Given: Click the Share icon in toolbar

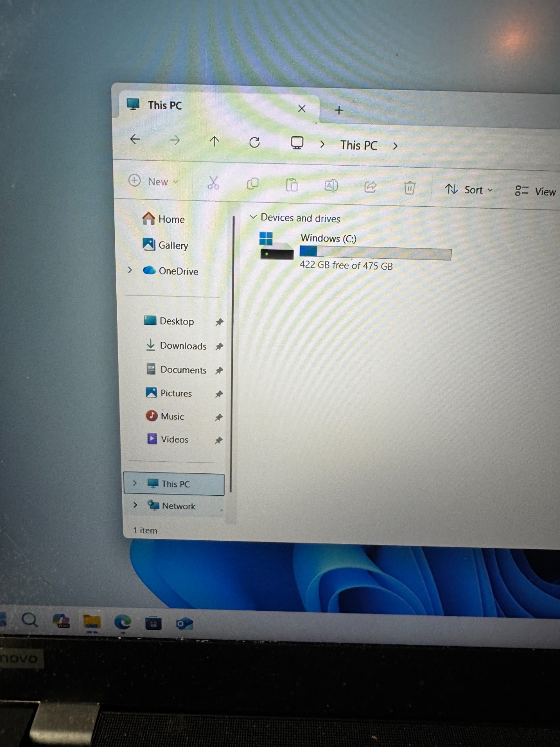Looking at the screenshot, I should click(x=370, y=187).
